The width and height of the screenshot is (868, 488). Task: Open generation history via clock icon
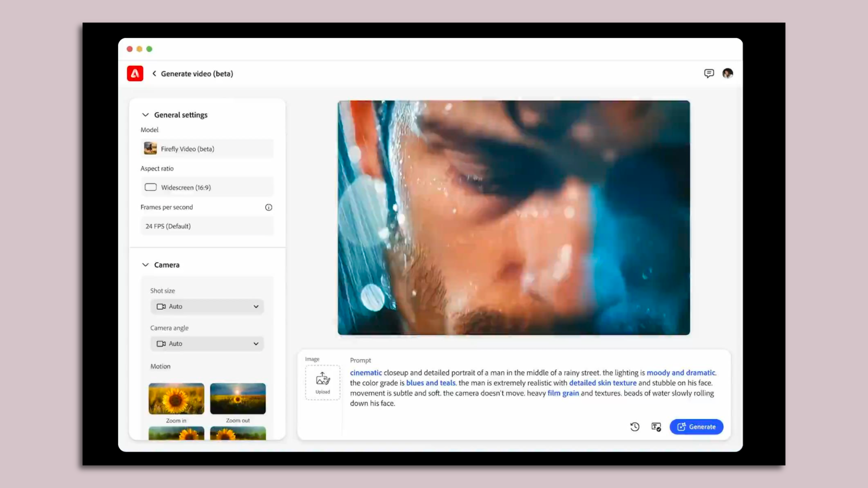pyautogui.click(x=635, y=427)
